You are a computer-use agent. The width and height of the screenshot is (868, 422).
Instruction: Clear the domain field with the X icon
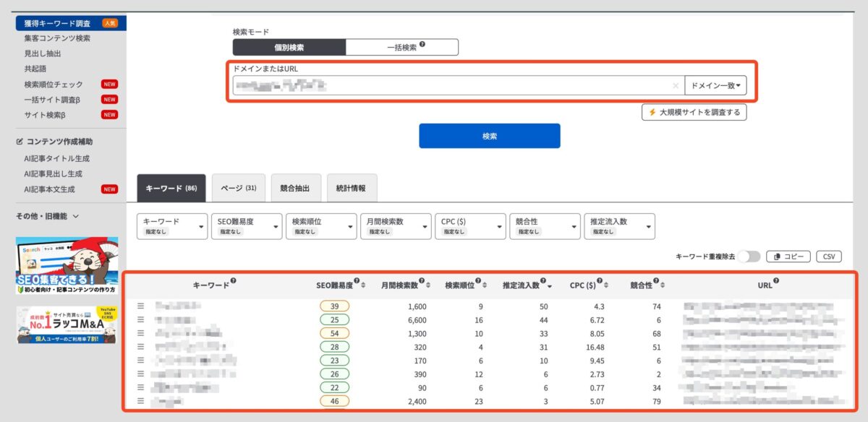pyautogui.click(x=676, y=85)
